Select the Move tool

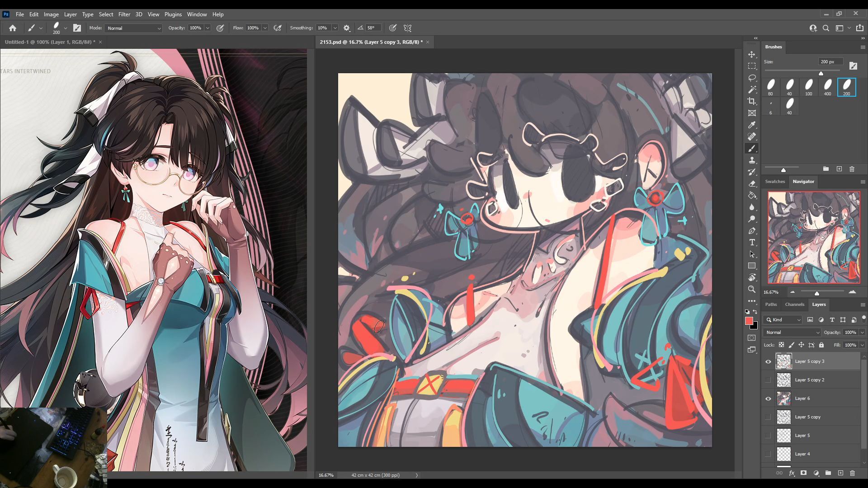pyautogui.click(x=752, y=54)
